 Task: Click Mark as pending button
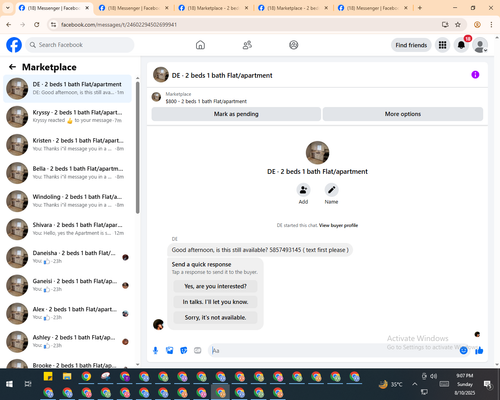click(236, 114)
